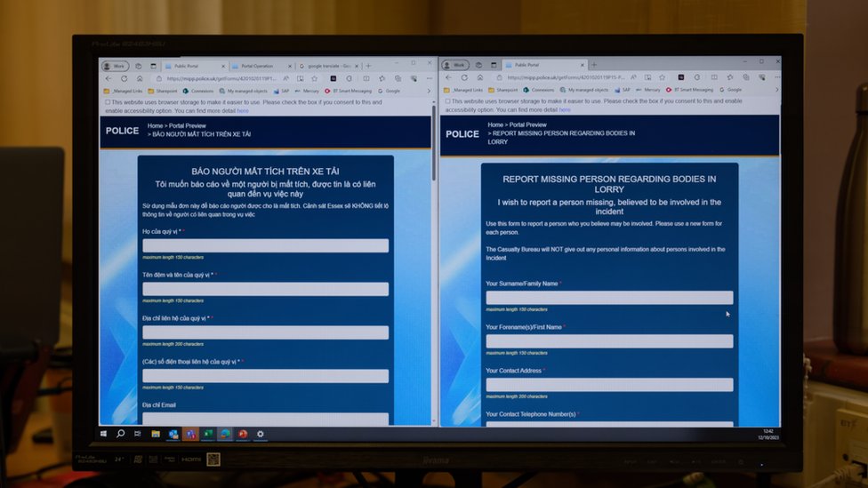Screen dimensions: 868x488
Task: Click the Your Surname/Family Name field
Action: (609, 298)
